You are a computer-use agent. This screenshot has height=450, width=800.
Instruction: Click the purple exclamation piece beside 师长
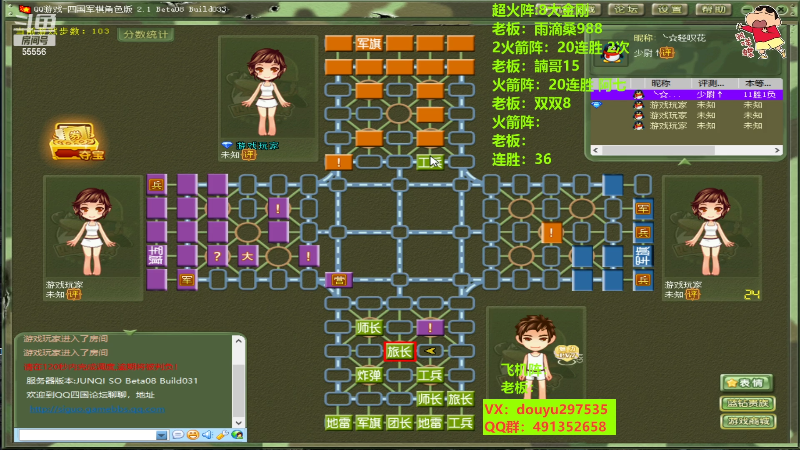click(430, 328)
